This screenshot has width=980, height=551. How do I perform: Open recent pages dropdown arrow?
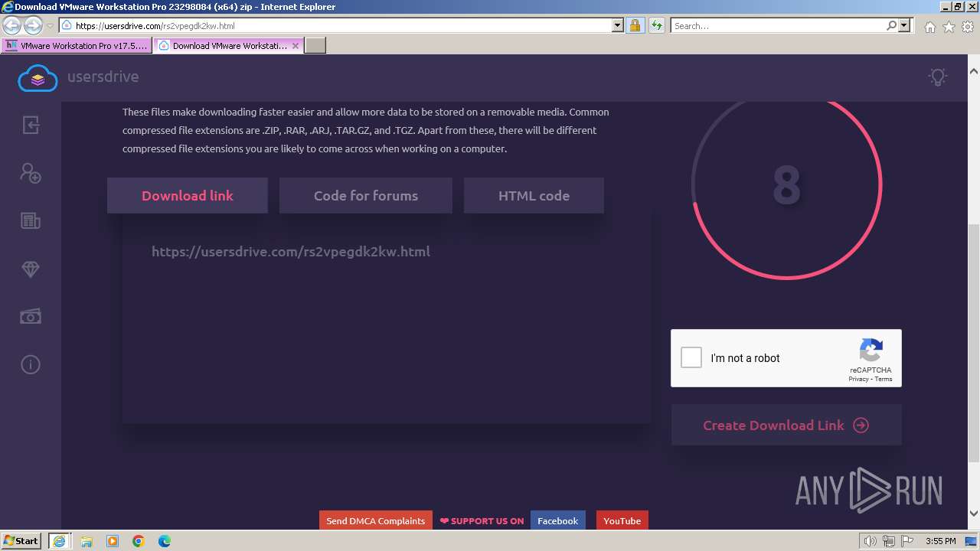[x=50, y=25]
